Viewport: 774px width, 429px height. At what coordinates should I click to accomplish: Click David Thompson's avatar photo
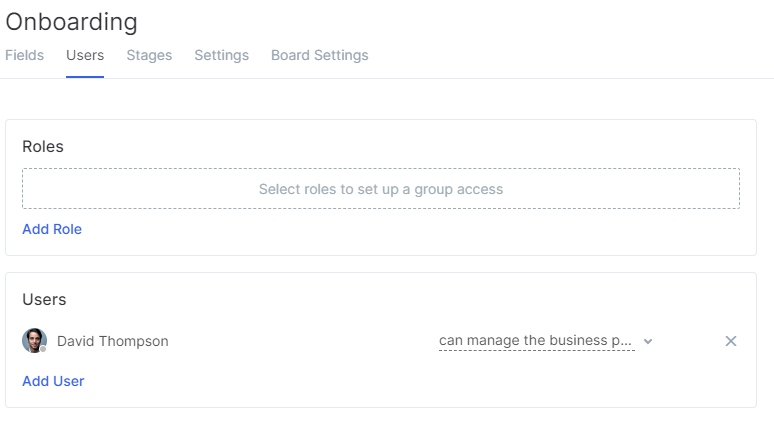click(35, 341)
